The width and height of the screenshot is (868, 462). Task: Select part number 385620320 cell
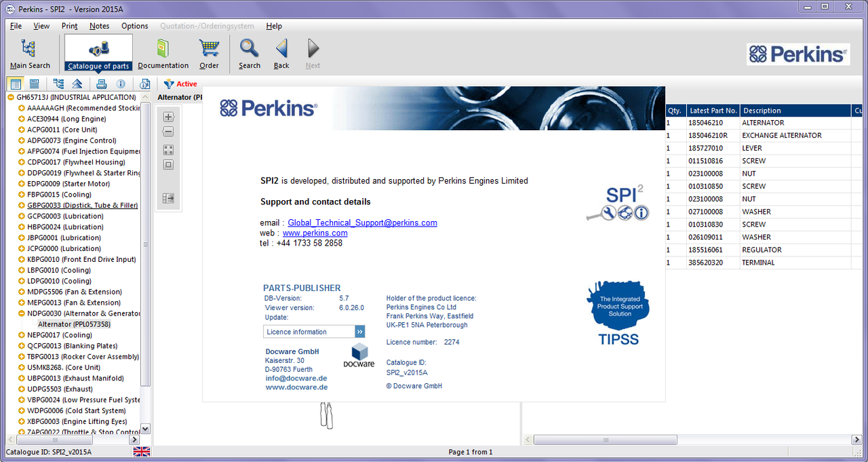point(713,263)
